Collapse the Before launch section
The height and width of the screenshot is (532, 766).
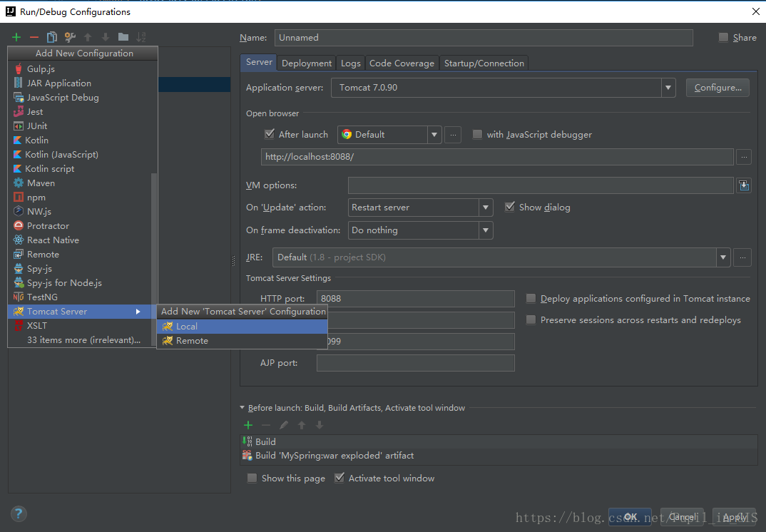[x=242, y=407]
